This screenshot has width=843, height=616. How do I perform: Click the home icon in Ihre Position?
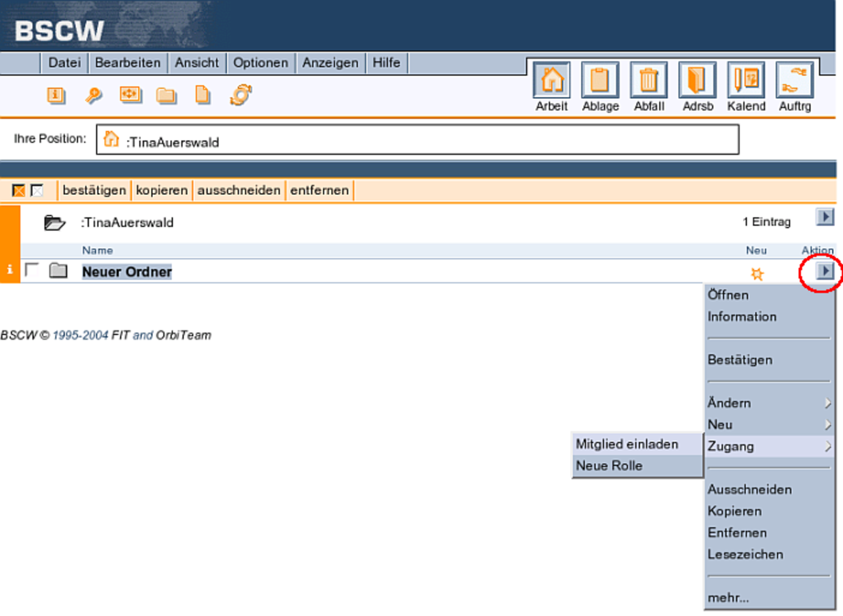pos(111,139)
